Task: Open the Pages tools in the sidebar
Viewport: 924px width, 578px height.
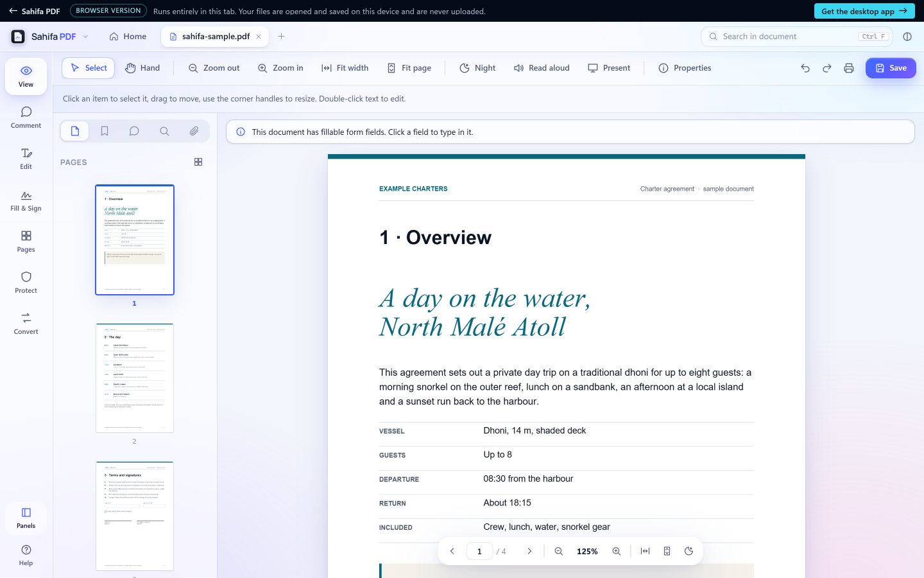Action: 26,241
